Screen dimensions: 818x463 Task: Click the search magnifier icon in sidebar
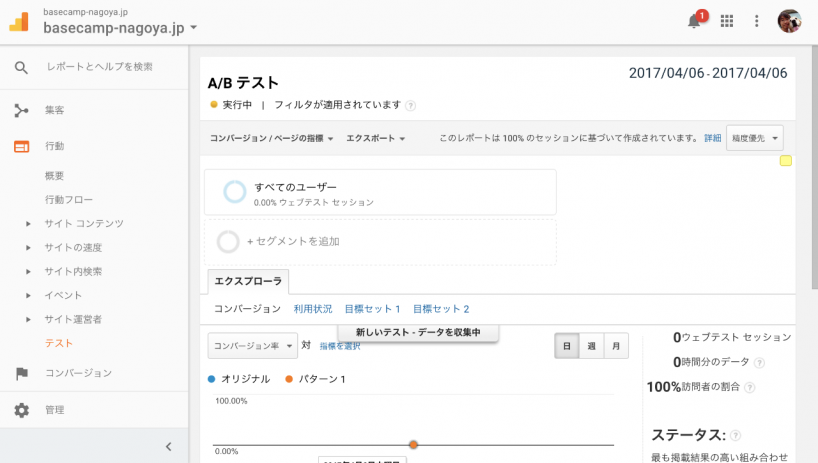(x=21, y=67)
